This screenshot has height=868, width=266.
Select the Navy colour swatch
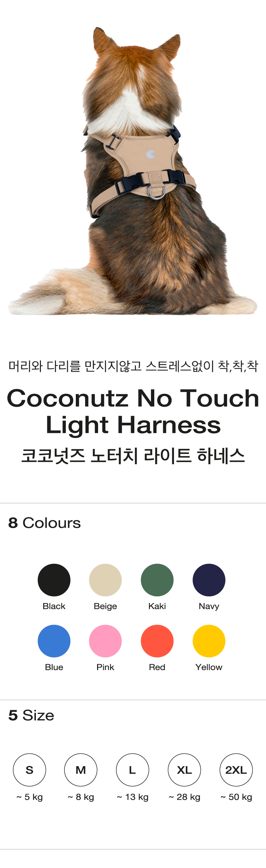pos(208,580)
